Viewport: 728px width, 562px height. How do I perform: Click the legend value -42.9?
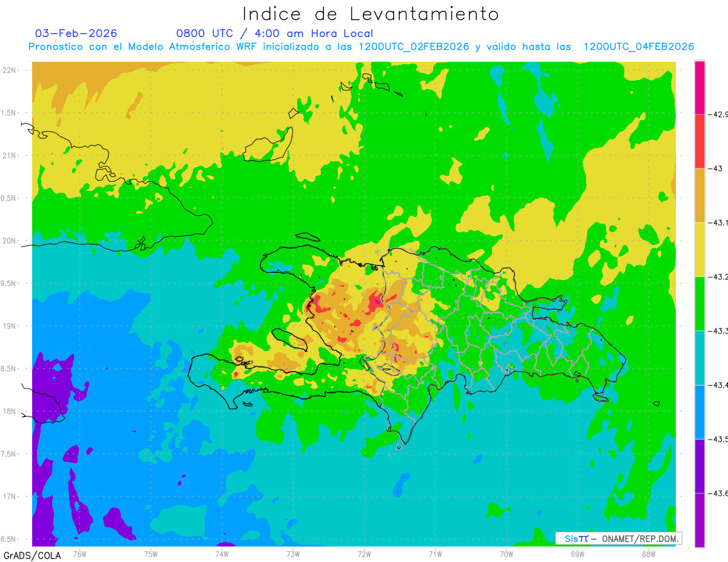(x=718, y=114)
